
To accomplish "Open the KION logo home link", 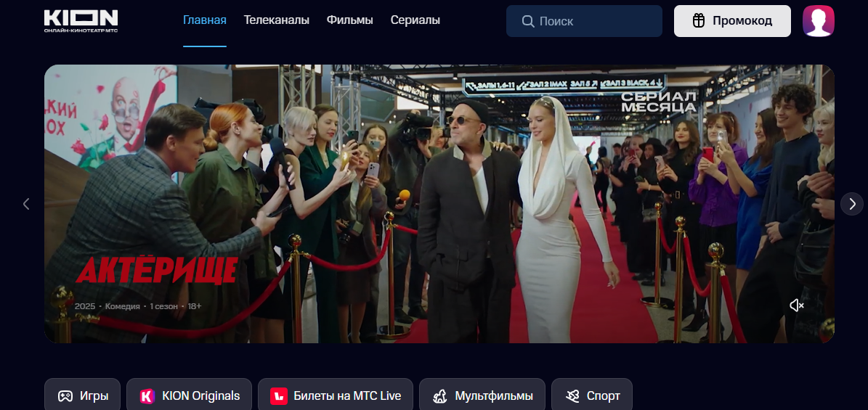I will pyautogui.click(x=81, y=21).
